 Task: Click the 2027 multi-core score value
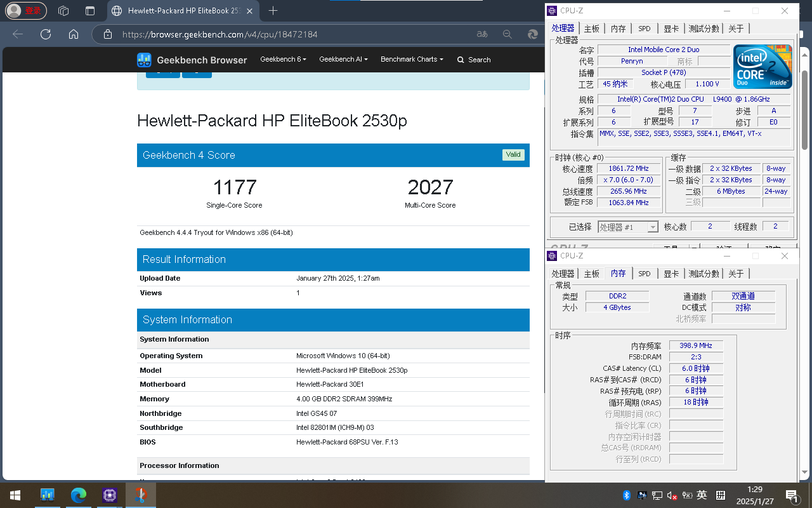point(430,187)
